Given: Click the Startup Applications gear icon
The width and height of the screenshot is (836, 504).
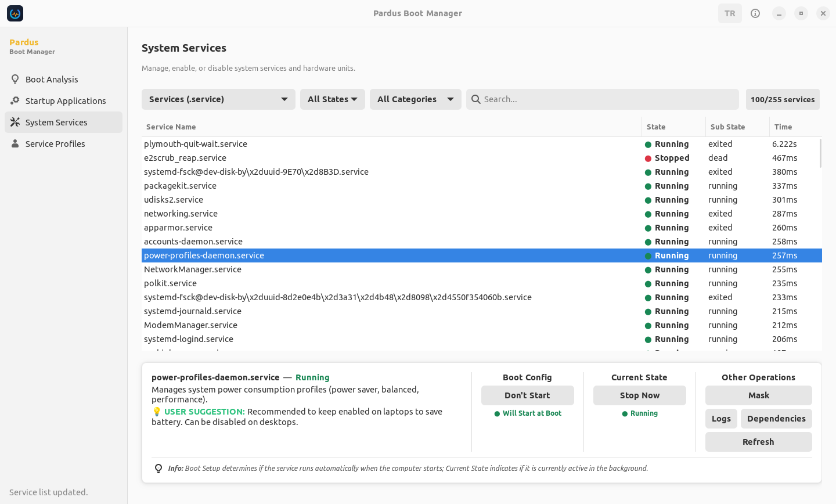Looking at the screenshot, I should [15, 100].
